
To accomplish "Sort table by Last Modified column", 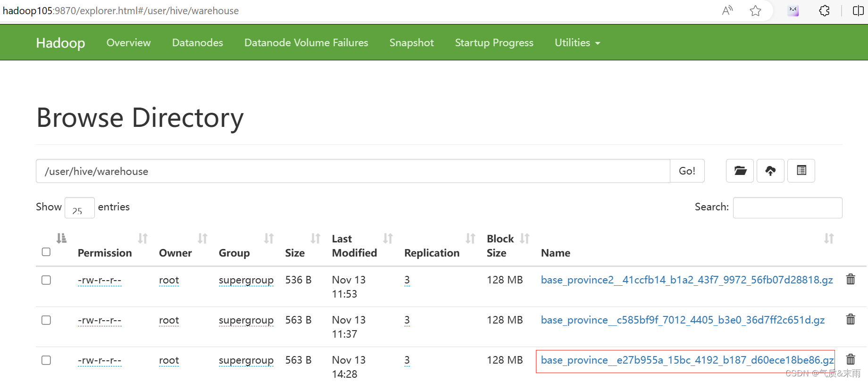I will [388, 238].
